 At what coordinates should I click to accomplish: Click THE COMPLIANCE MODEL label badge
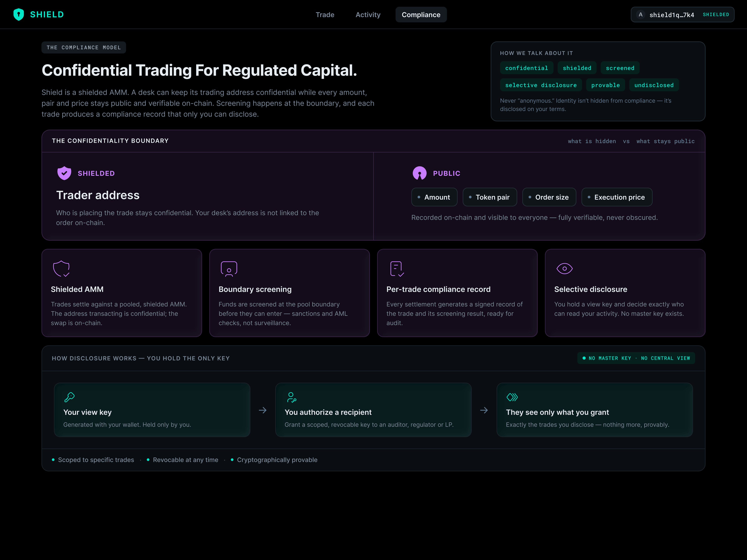[x=83, y=48]
